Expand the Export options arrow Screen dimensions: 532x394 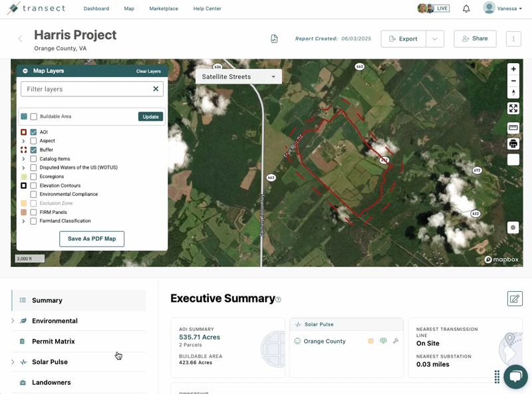[435, 39]
